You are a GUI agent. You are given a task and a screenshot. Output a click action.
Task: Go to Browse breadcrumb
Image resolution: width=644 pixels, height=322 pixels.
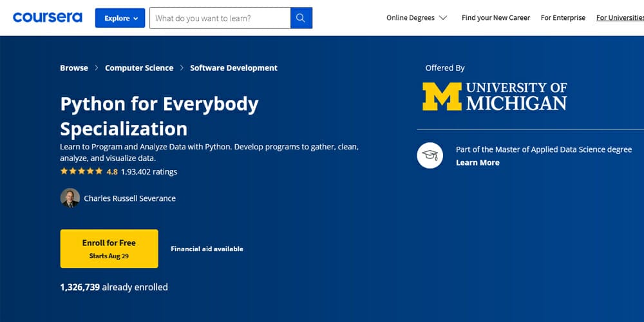pos(74,68)
